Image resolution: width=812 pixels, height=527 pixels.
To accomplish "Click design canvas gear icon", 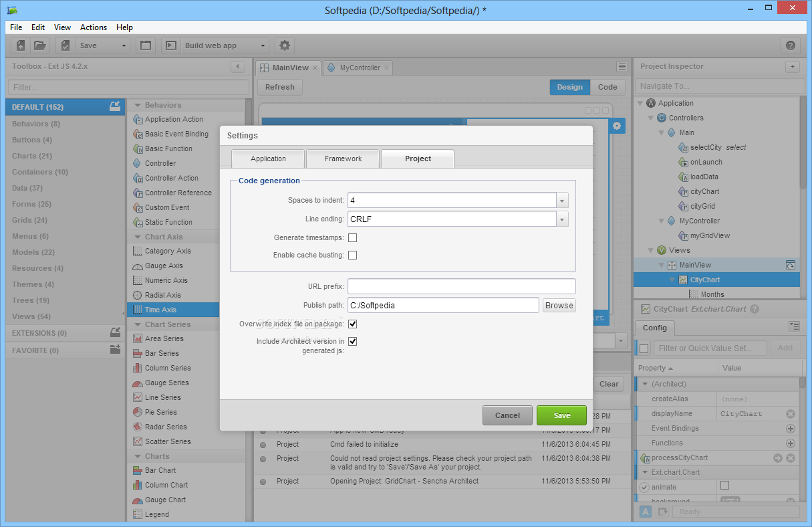I will 617,126.
